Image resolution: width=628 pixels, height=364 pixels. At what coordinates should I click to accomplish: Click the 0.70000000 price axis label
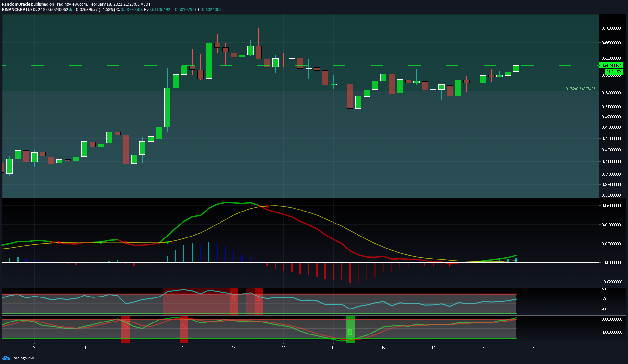pos(611,28)
